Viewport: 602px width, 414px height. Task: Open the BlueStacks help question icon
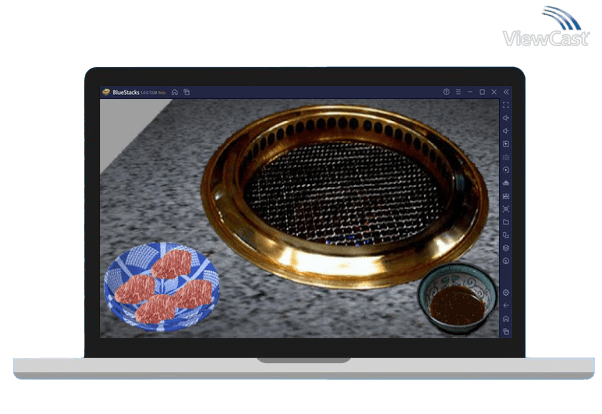point(446,92)
